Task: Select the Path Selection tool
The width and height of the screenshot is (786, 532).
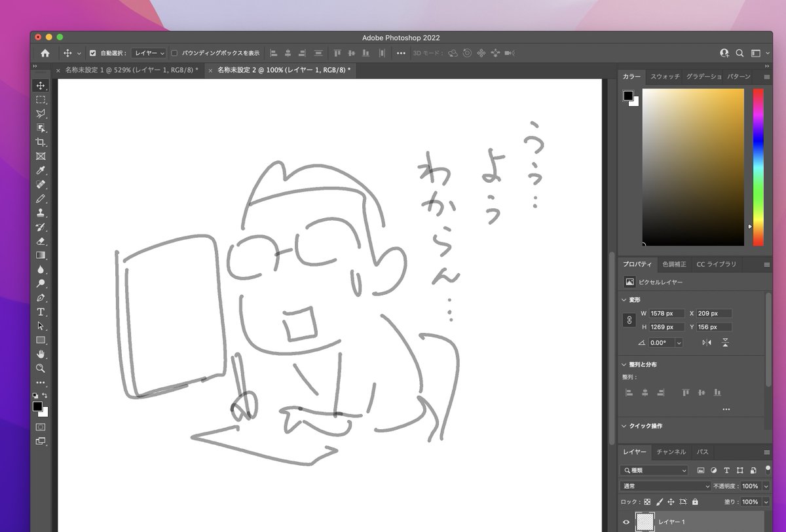Action: pos(41,326)
